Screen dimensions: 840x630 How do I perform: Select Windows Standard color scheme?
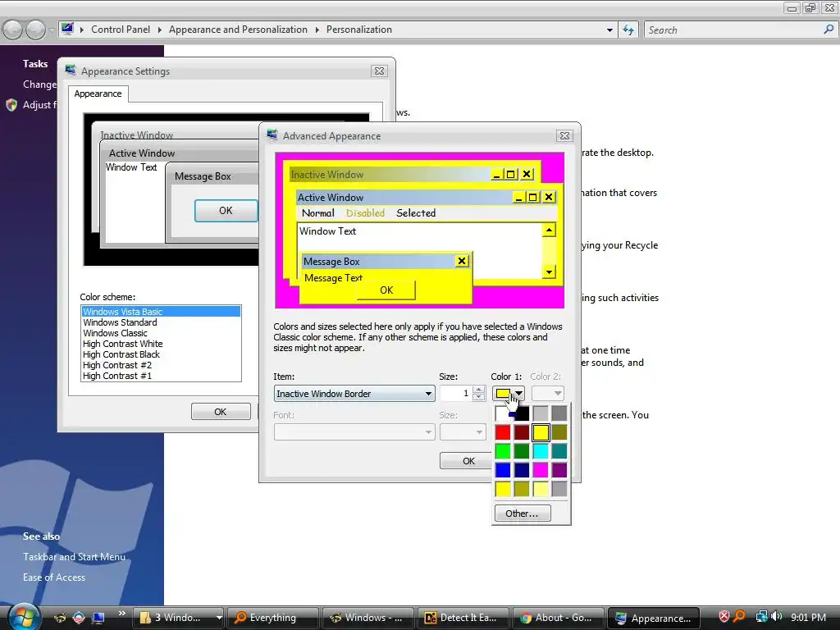pos(161,322)
